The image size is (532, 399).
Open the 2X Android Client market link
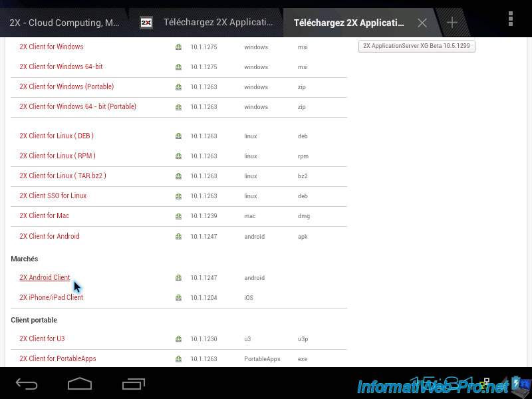(x=45, y=277)
